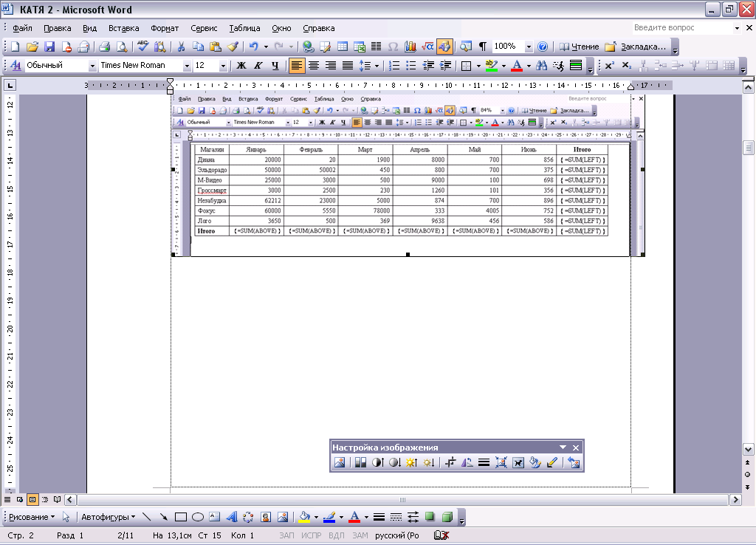Image resolution: width=756 pixels, height=545 pixels.
Task: Insert picture in Picture toolbar
Action: point(340,462)
